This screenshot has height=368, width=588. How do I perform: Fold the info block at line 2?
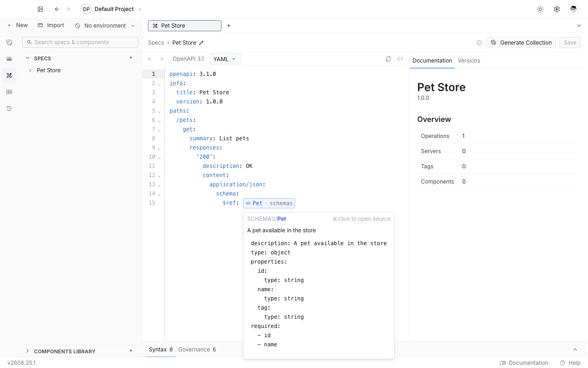159,84
